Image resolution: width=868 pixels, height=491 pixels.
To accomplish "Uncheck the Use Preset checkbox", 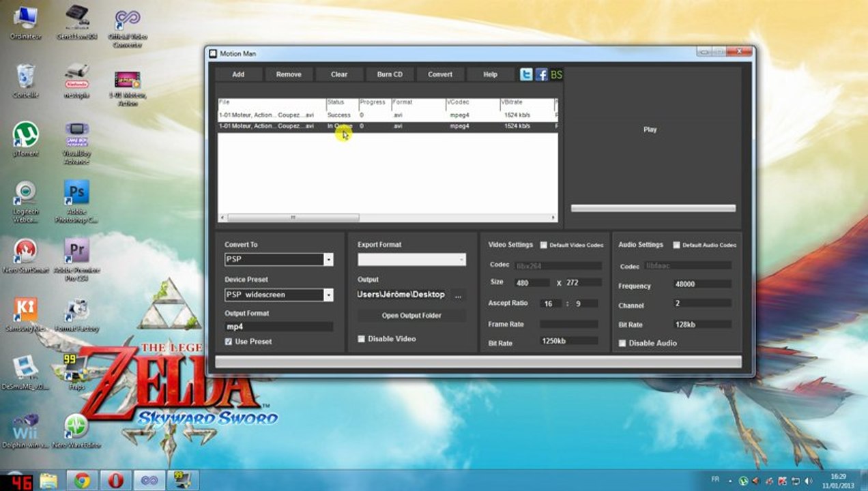I will click(x=229, y=341).
